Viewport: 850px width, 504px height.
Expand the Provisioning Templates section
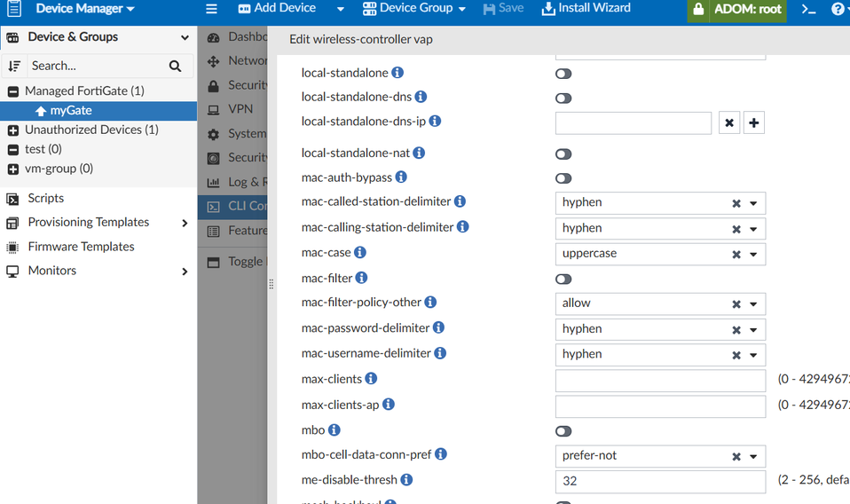tap(185, 223)
